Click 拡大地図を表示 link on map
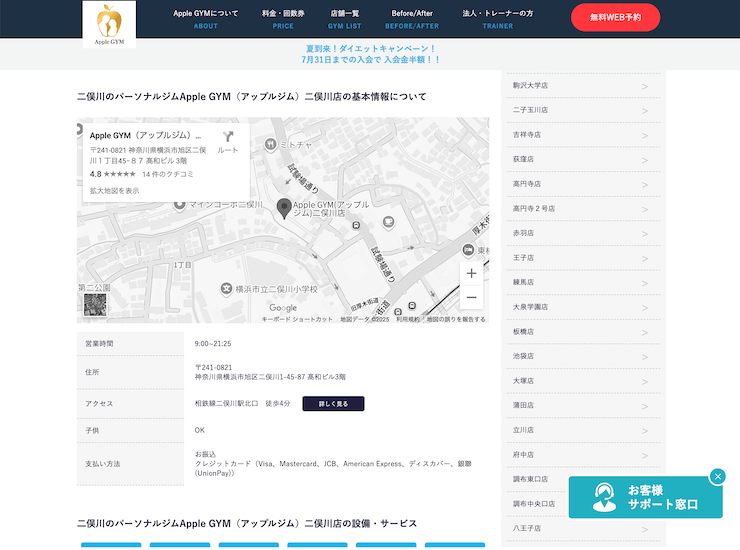Screen dimensions: 740x550 point(115,191)
